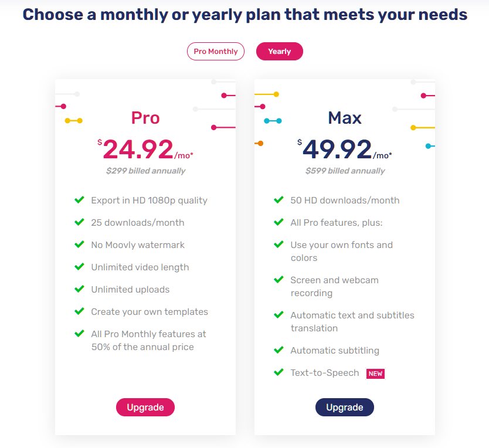
Task: Click the NEW badge next to Text-to-Speech
Action: point(375,374)
